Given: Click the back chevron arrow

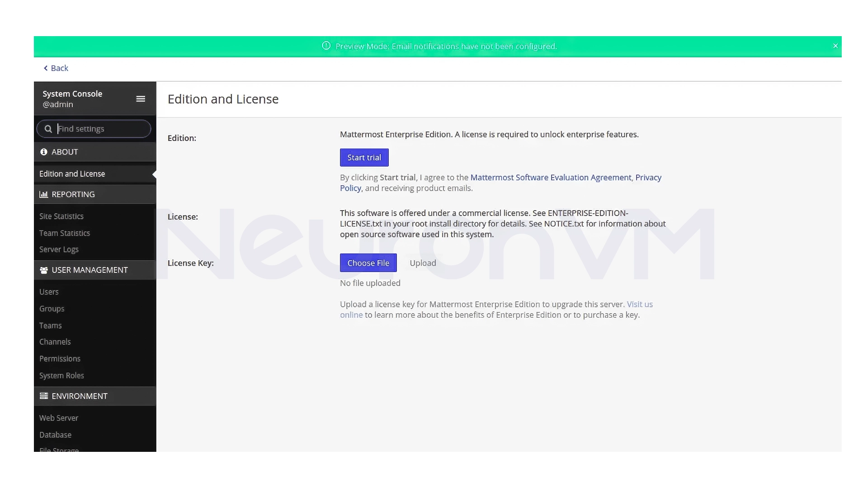Looking at the screenshot, I should 45,68.
